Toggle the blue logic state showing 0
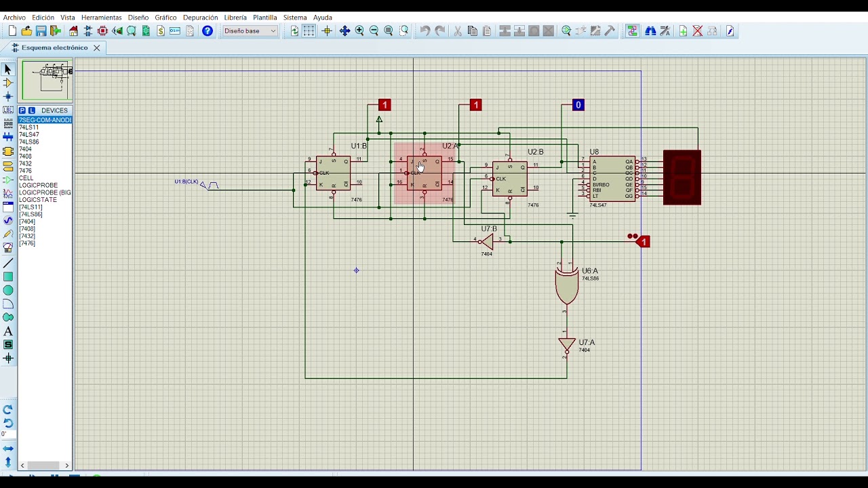 coord(578,105)
